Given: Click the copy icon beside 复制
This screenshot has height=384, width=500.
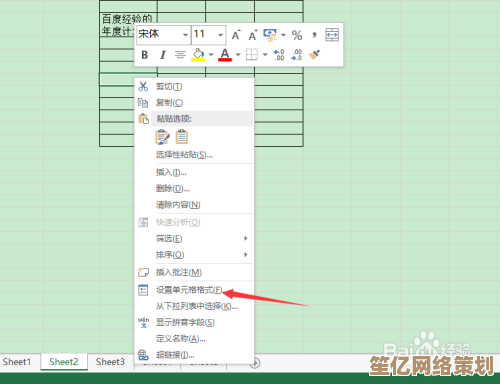Looking at the screenshot, I should click(x=143, y=103).
